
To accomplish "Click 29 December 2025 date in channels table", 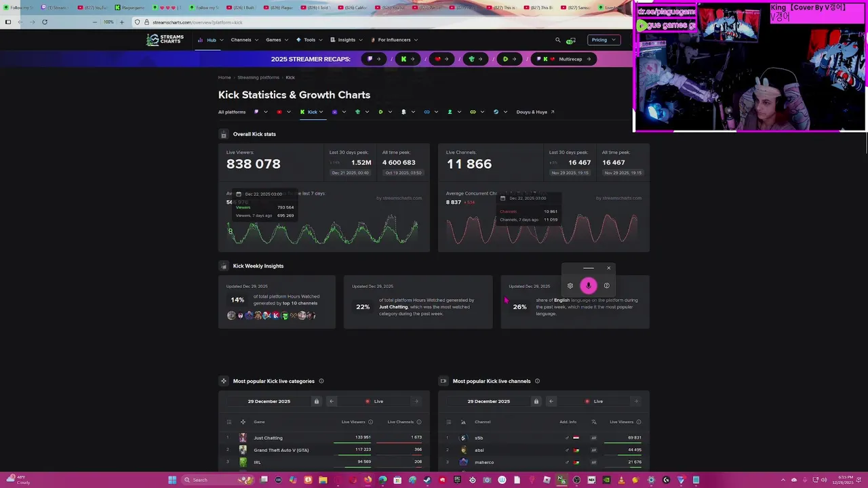I will coord(489,401).
